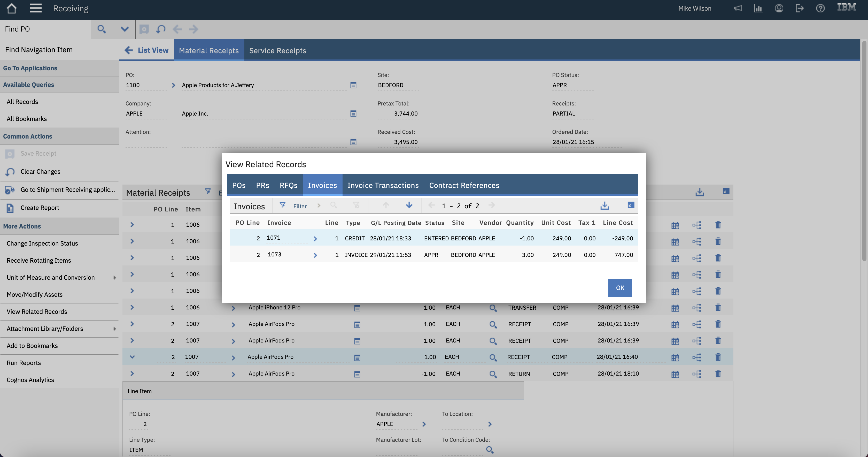Collapse the expanded Apple AirPods Pro row
Screen dimensions: 868x457
(x=132, y=357)
